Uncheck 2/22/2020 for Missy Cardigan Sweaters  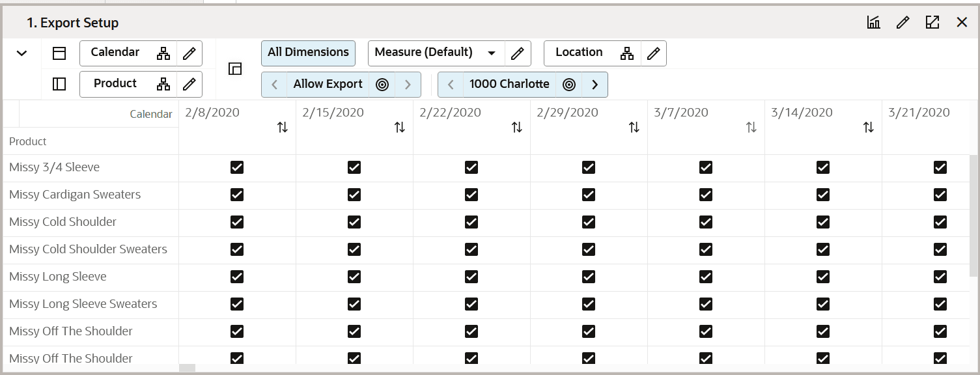click(471, 194)
